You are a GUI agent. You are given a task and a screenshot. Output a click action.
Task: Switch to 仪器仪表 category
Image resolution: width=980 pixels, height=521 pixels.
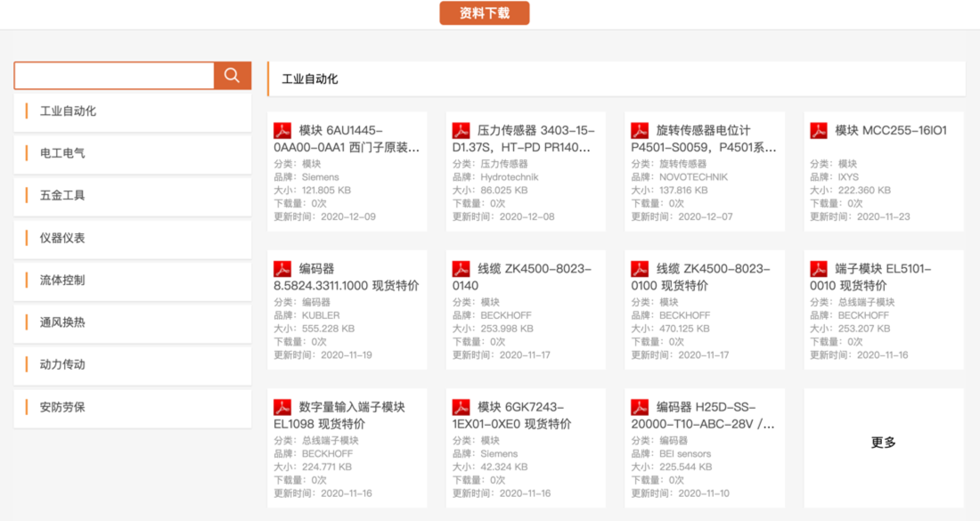62,238
